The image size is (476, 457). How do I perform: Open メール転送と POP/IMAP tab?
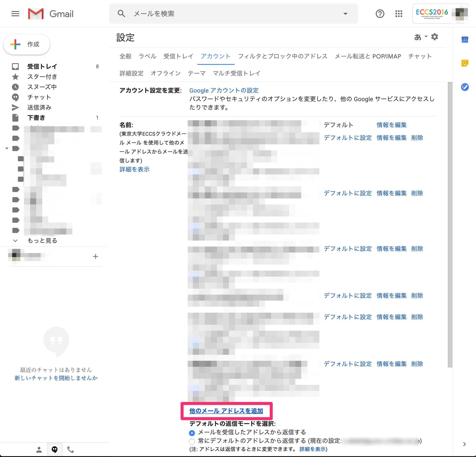368,56
